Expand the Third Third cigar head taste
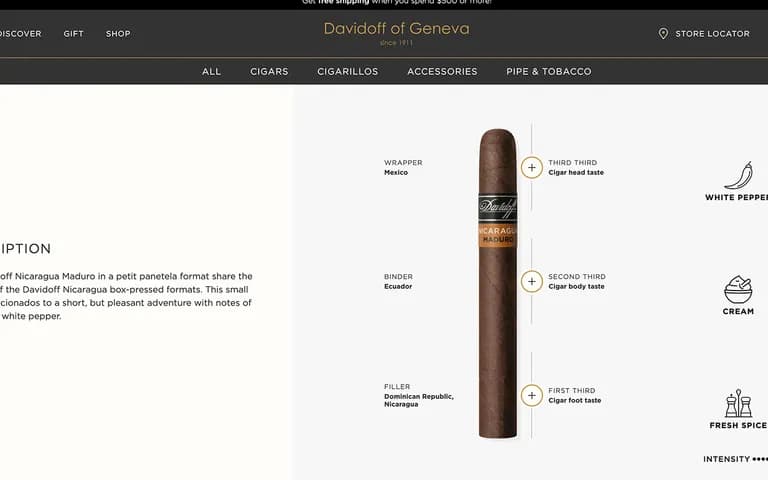 point(531,168)
